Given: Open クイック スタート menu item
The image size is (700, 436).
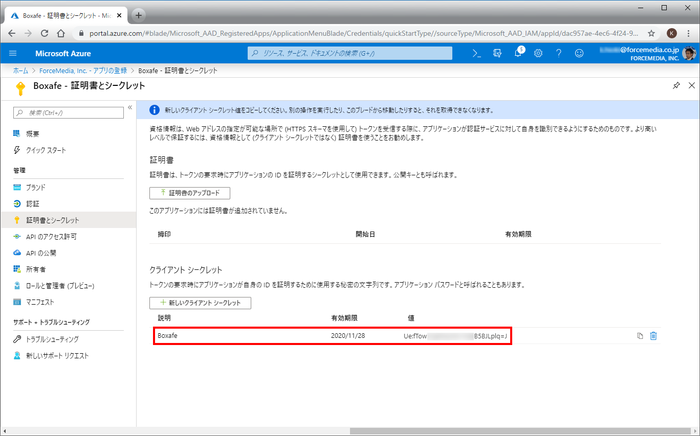Looking at the screenshot, I should point(46,150).
